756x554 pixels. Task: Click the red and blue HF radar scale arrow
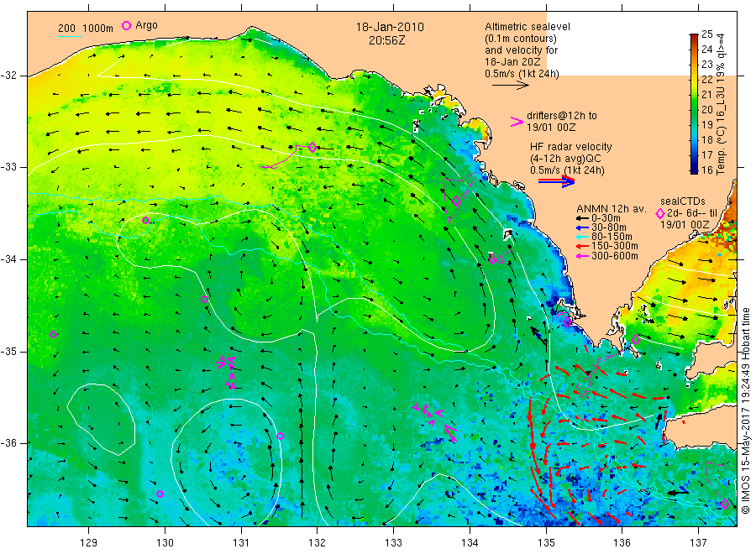[x=556, y=181]
